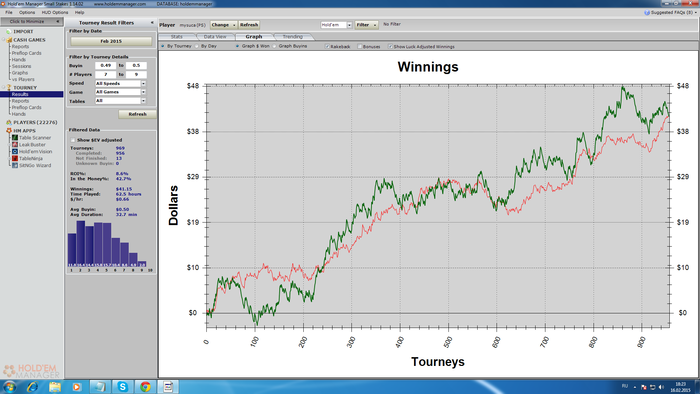Select Graph Buyins radio option
This screenshot has width=700, height=394.
(x=275, y=46)
